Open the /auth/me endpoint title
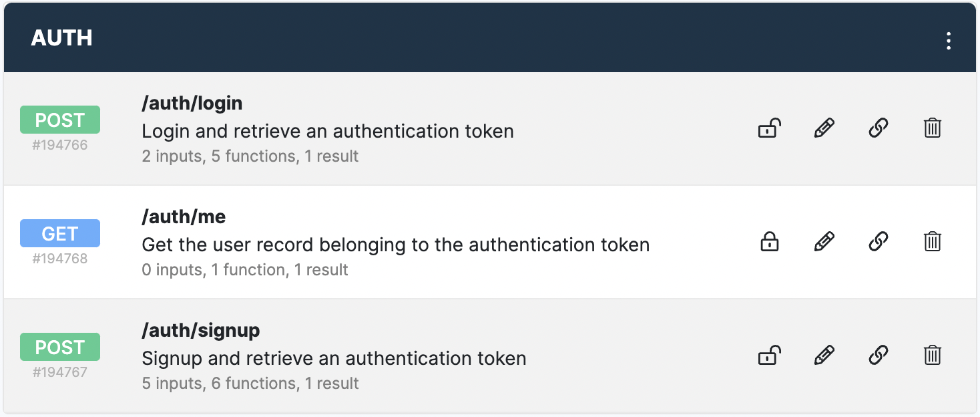This screenshot has height=417, width=980. (x=184, y=217)
